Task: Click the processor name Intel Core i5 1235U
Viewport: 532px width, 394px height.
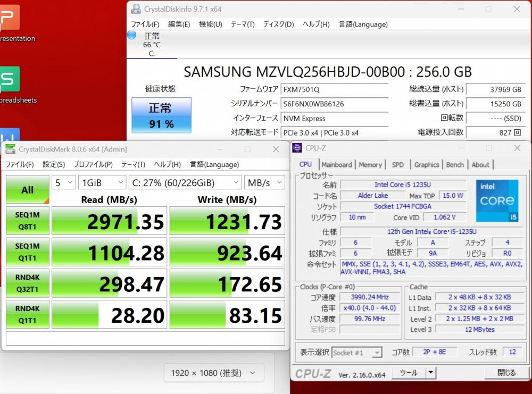Action: (x=403, y=185)
